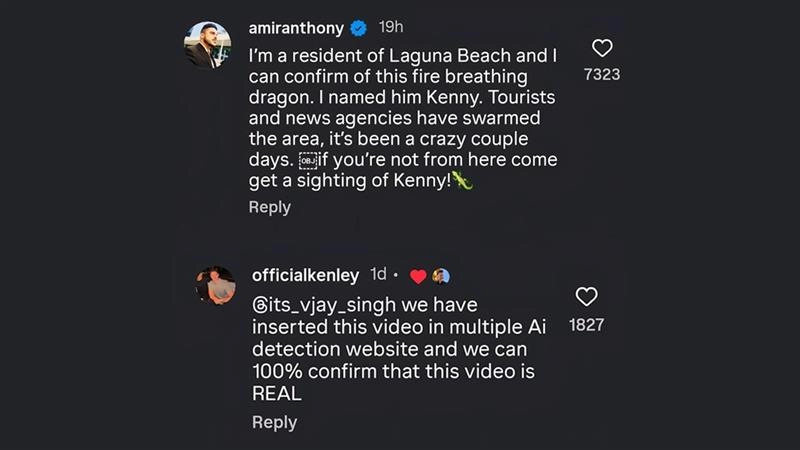Open amiranthony's profile picture
Viewport: 800px width, 450px height.
click(x=210, y=45)
